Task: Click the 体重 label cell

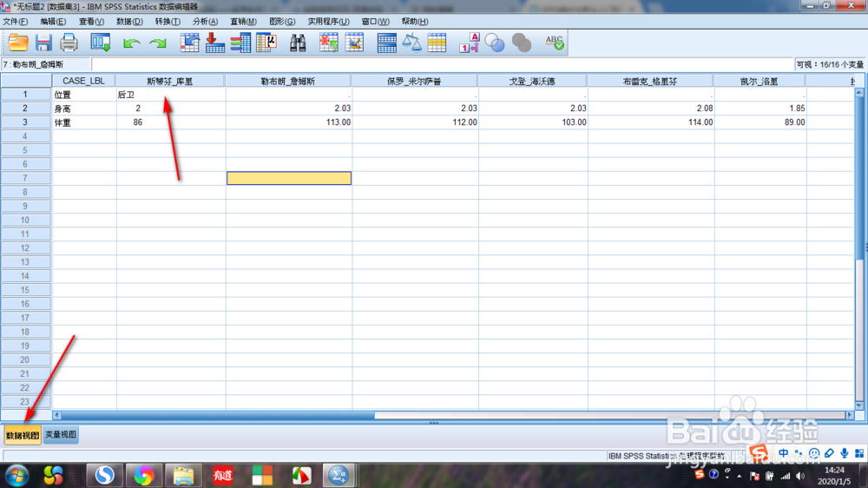Action: pos(84,122)
